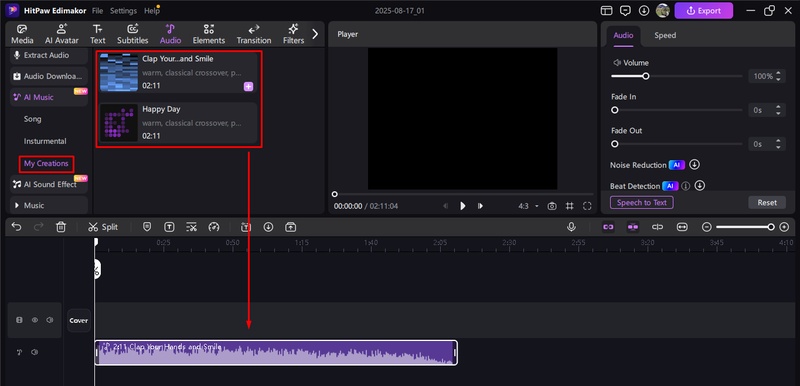Step to next frame
Viewport: 800px width, 386px height.
[480, 206]
